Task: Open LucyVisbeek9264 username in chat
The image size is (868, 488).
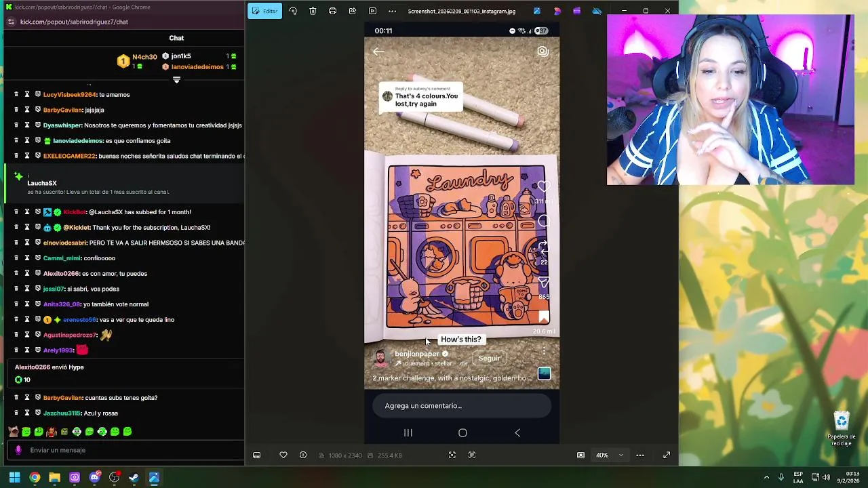Action: [69, 95]
